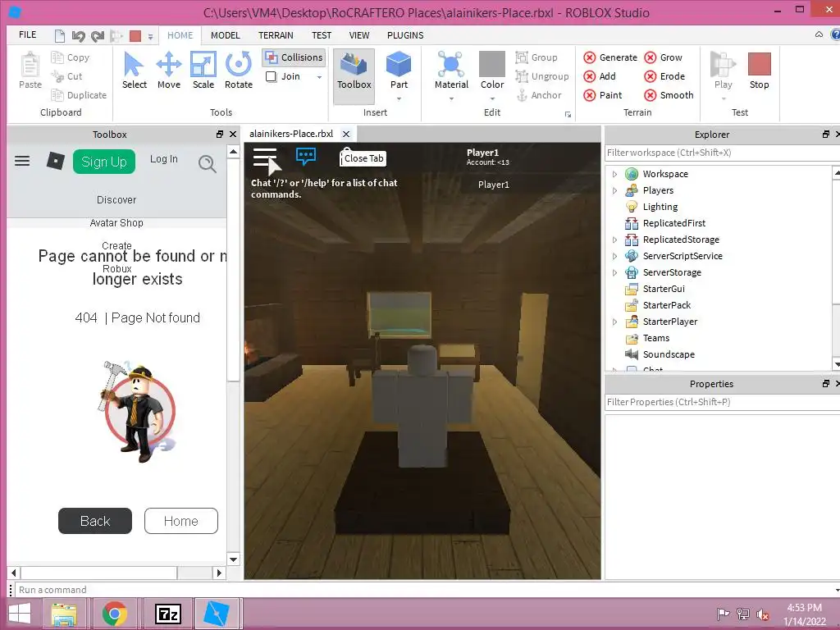Switch to the TERRAIN ribbon tab

pos(276,35)
